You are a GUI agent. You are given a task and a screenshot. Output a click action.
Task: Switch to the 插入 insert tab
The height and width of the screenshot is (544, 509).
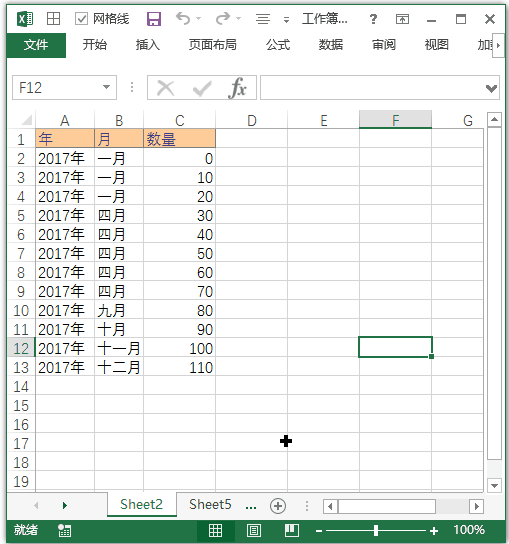[x=148, y=45]
